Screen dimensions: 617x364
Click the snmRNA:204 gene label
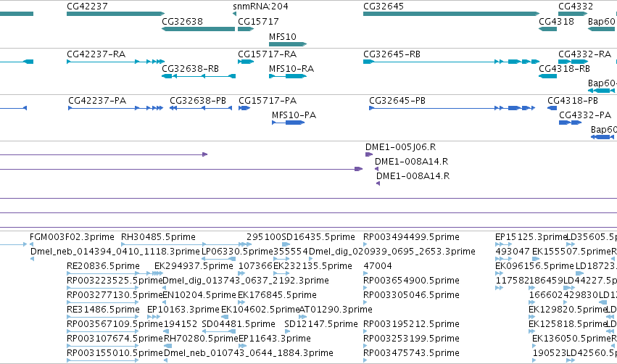click(260, 7)
